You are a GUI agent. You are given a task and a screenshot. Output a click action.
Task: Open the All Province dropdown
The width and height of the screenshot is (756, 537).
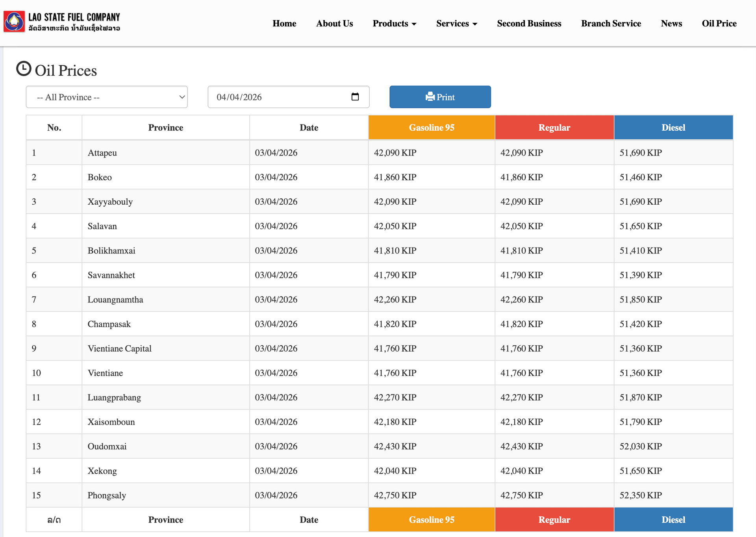(107, 97)
